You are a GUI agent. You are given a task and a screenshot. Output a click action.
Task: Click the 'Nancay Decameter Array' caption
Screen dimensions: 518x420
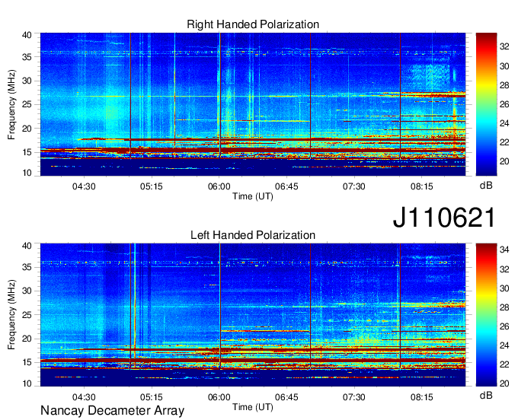click(x=112, y=411)
